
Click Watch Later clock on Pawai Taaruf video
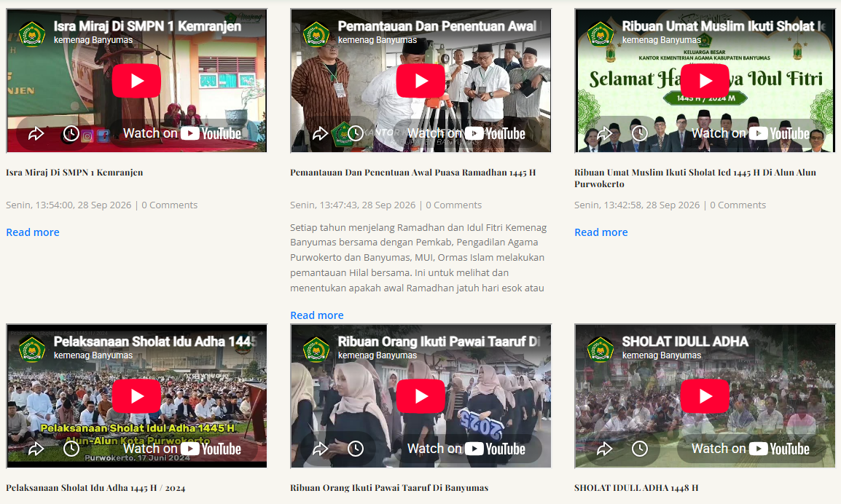click(x=356, y=448)
